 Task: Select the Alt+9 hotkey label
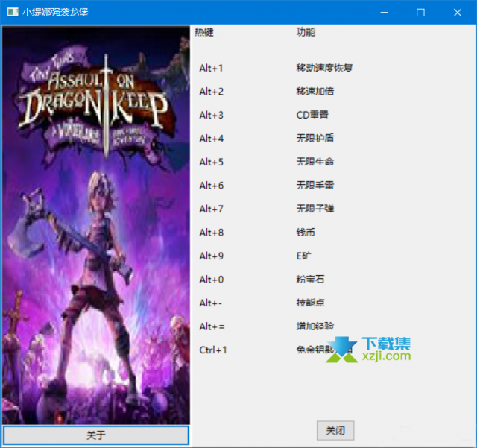pyautogui.click(x=212, y=256)
